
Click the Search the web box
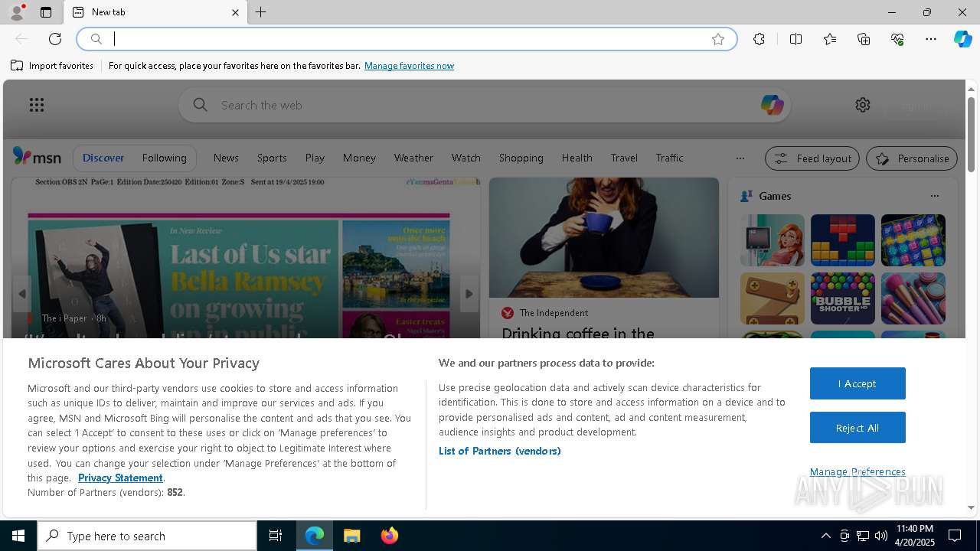click(484, 105)
